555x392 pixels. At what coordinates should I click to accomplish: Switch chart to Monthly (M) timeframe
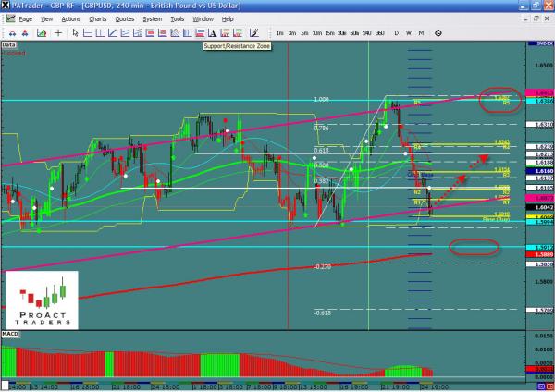coord(421,33)
